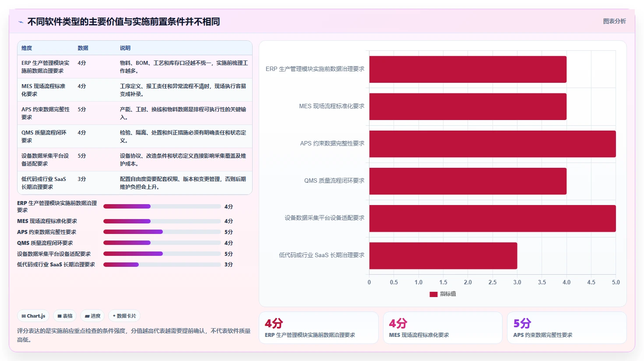Click the 3分 value beside the 低代码 progress bar
644x361 pixels.
click(229, 265)
